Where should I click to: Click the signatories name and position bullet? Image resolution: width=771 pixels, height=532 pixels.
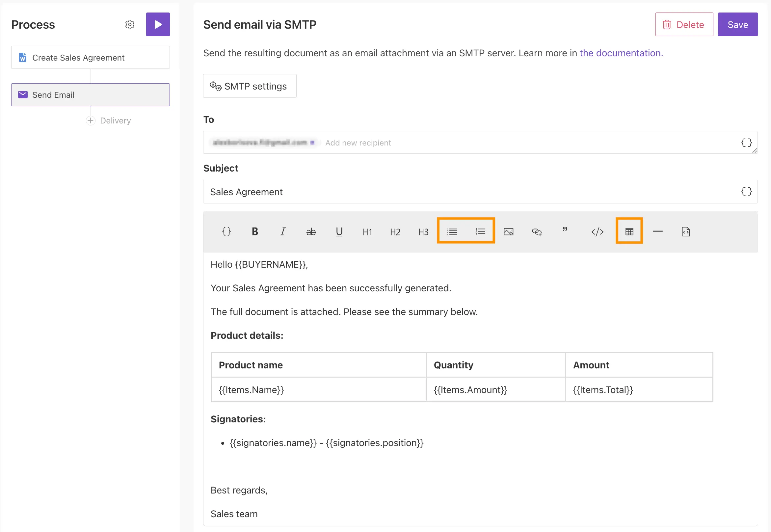(326, 443)
